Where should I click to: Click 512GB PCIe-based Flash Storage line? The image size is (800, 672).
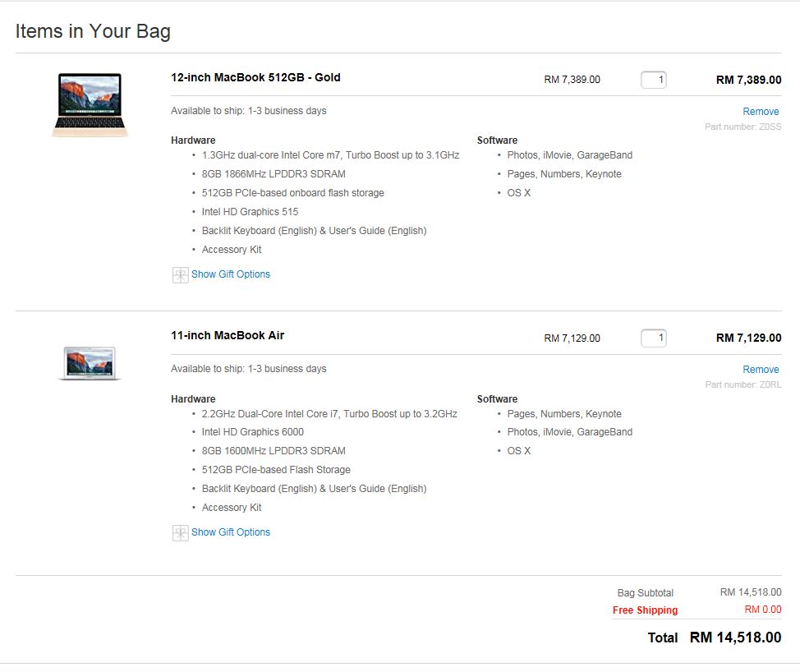click(x=276, y=470)
